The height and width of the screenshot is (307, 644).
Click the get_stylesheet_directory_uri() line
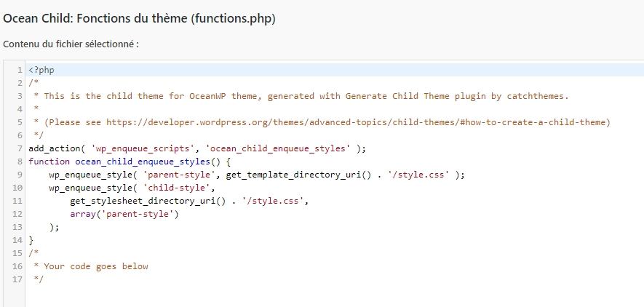189,201
